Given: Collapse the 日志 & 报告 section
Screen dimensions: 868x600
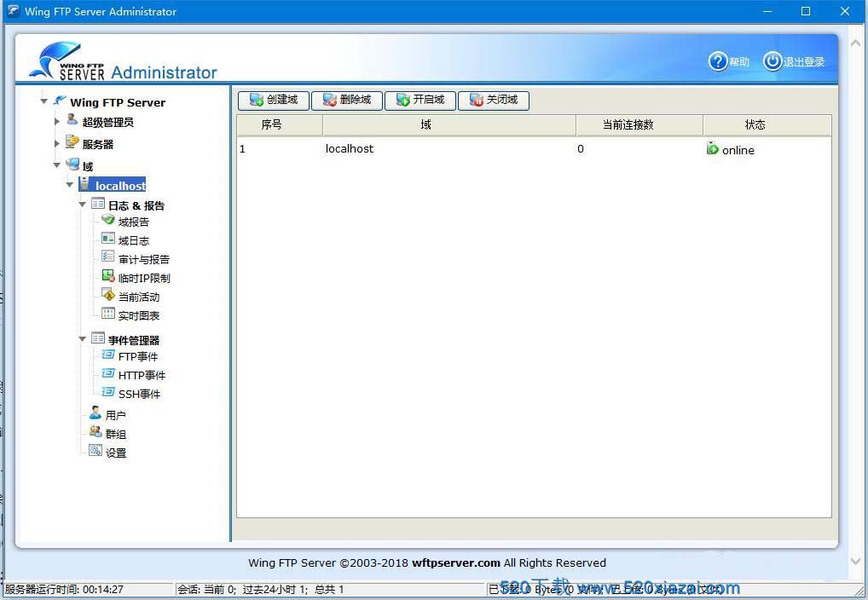Looking at the screenshot, I should [83, 205].
